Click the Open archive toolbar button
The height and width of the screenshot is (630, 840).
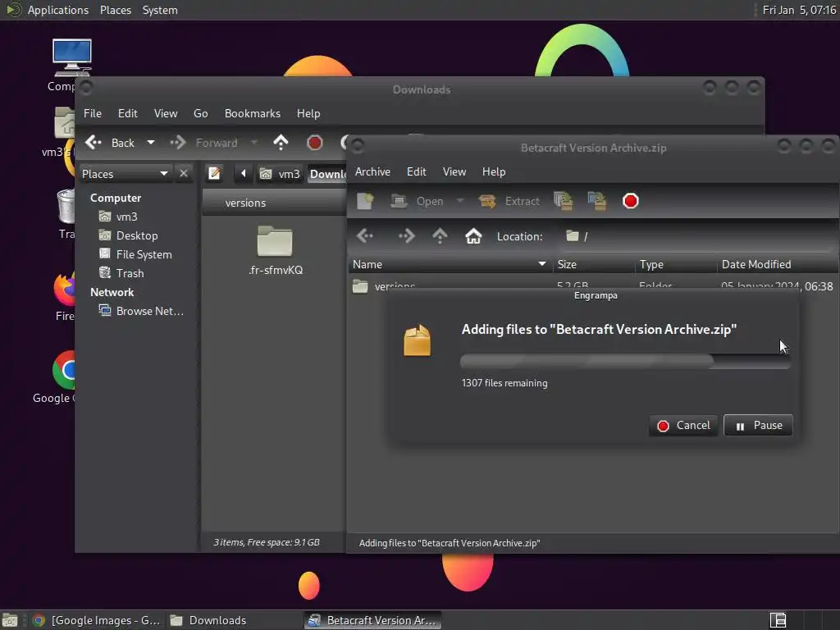coord(418,201)
